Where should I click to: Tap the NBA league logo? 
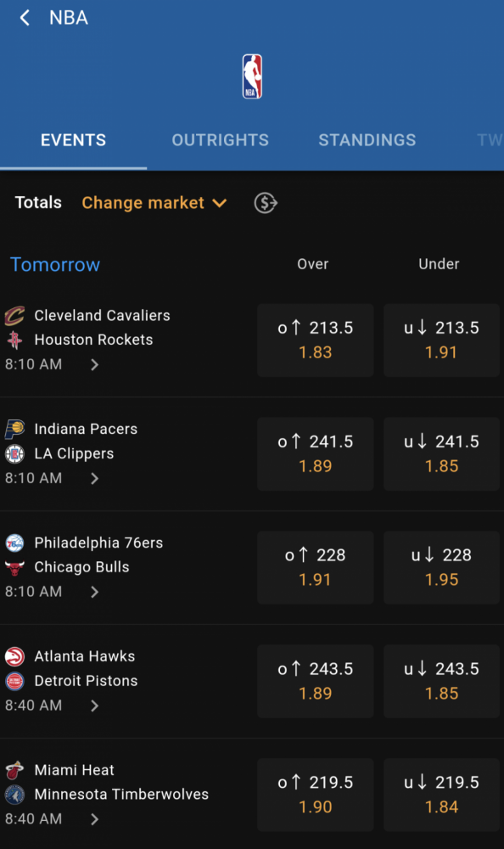coord(252,76)
